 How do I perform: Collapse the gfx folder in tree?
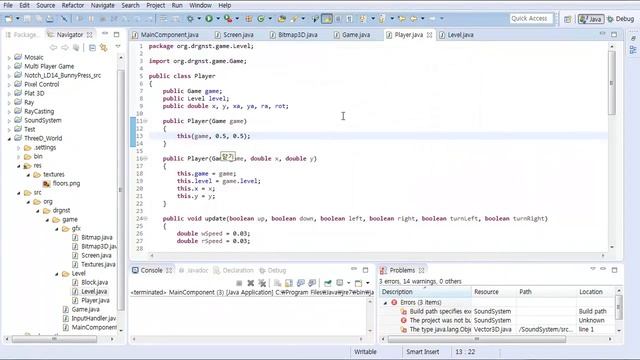click(57, 229)
